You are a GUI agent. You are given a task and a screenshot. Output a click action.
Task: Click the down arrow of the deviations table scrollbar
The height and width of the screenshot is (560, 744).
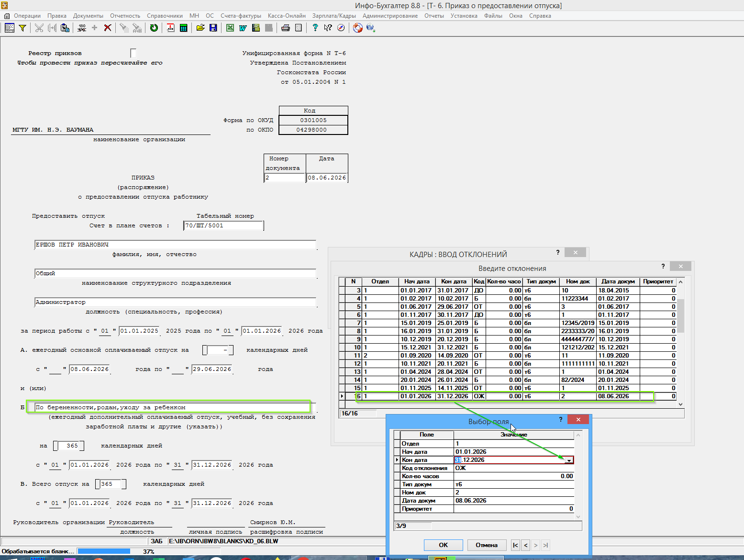[680, 404]
